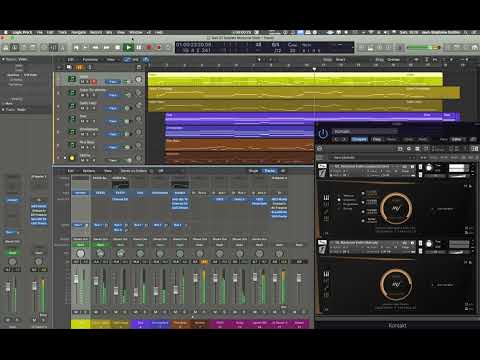The width and height of the screenshot is (480, 360).
Task: Click the keys icon beside the upper instrument panel
Action: 326,198
